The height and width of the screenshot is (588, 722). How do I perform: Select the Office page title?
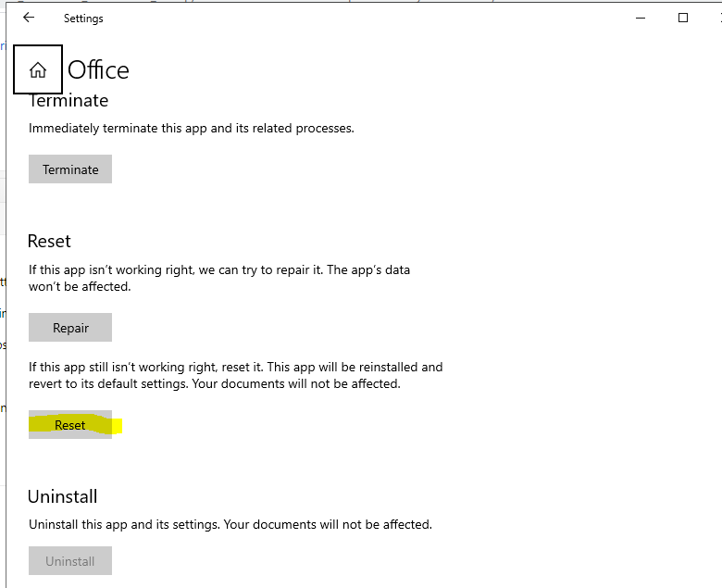point(98,70)
